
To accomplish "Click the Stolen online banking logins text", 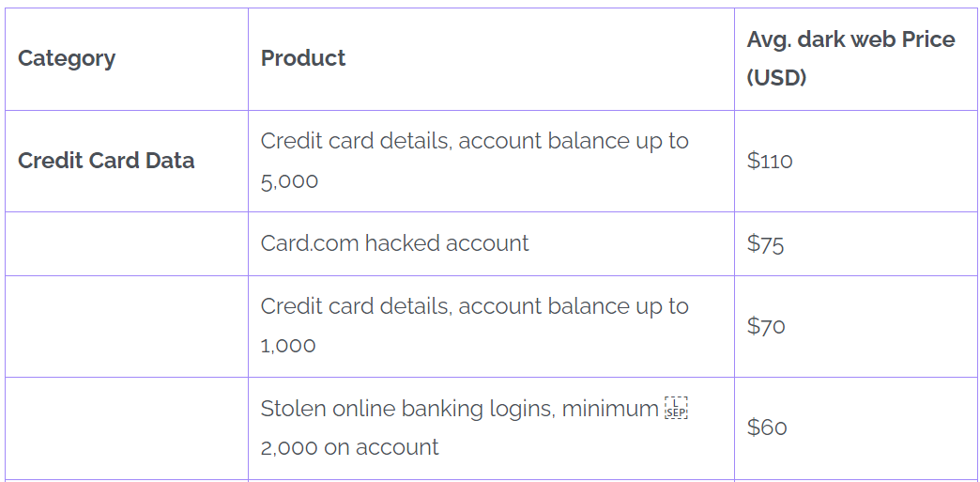I will click(x=459, y=409).
